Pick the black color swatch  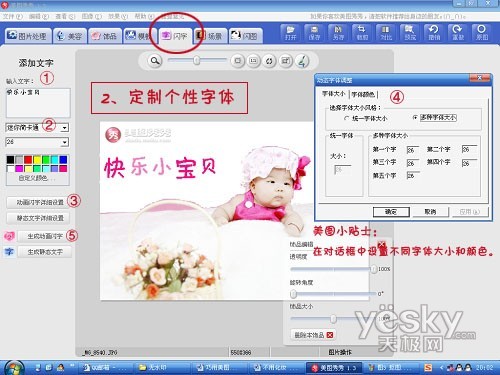click(x=10, y=160)
